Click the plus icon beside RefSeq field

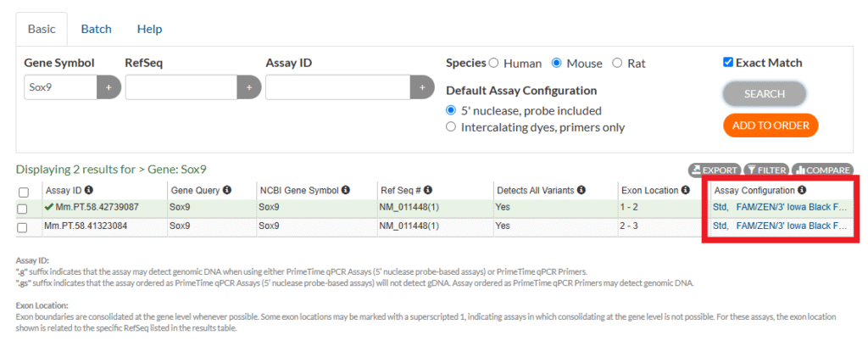click(248, 87)
